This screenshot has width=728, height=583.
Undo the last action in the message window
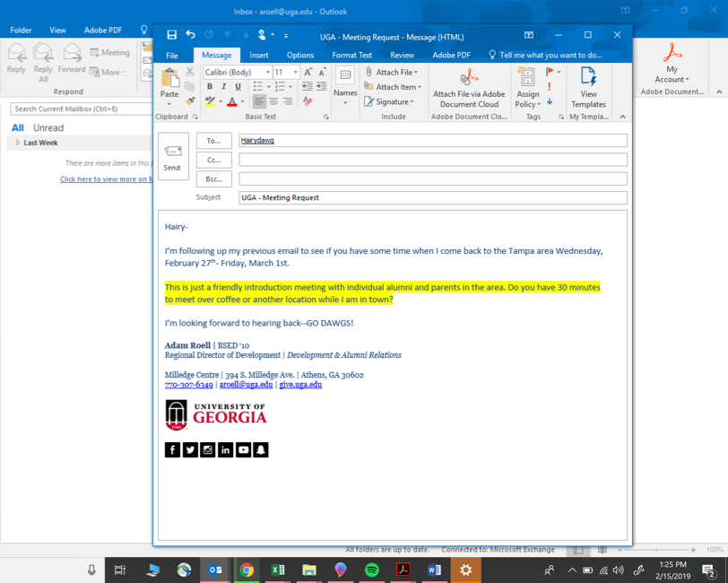tap(190, 35)
